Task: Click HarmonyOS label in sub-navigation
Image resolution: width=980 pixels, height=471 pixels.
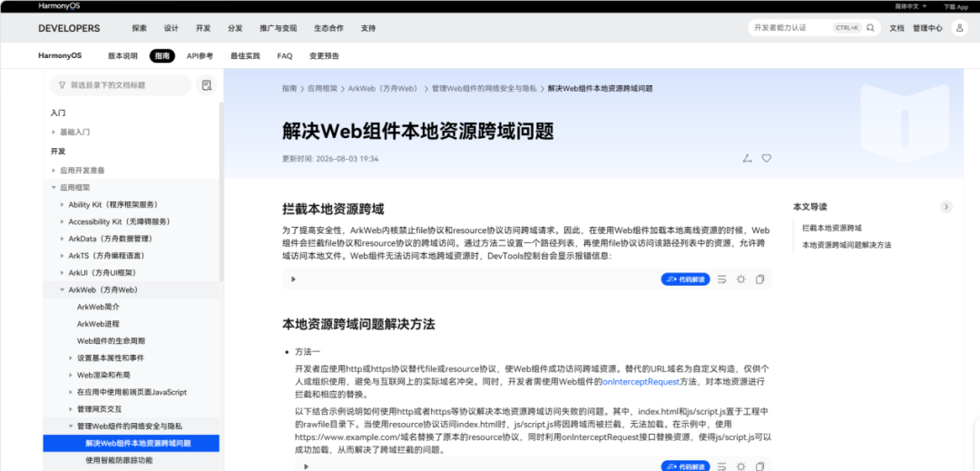Action: click(x=60, y=55)
